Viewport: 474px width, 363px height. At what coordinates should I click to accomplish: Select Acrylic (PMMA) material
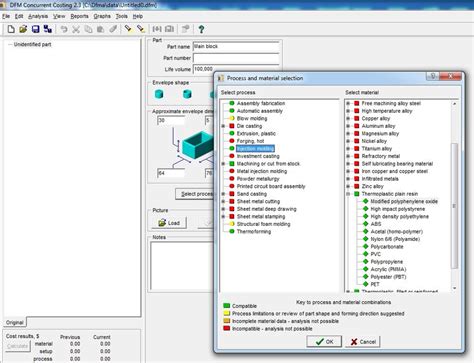(x=388, y=269)
